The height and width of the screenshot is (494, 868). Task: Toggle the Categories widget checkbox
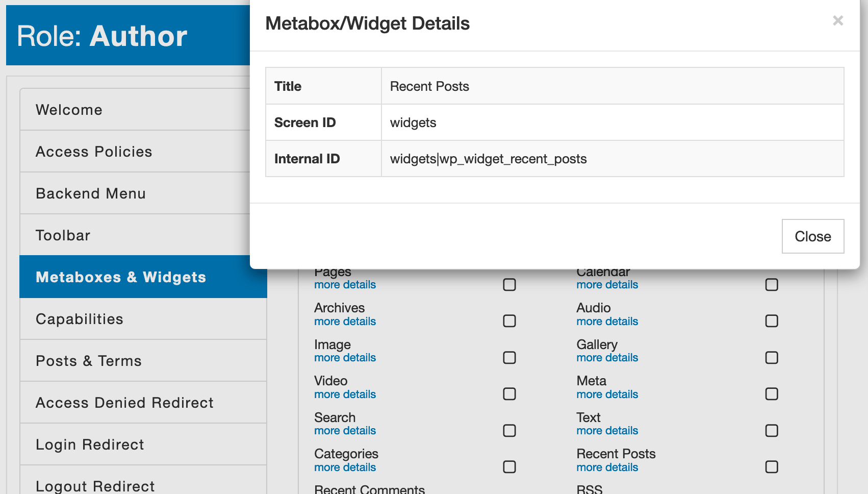tap(509, 467)
